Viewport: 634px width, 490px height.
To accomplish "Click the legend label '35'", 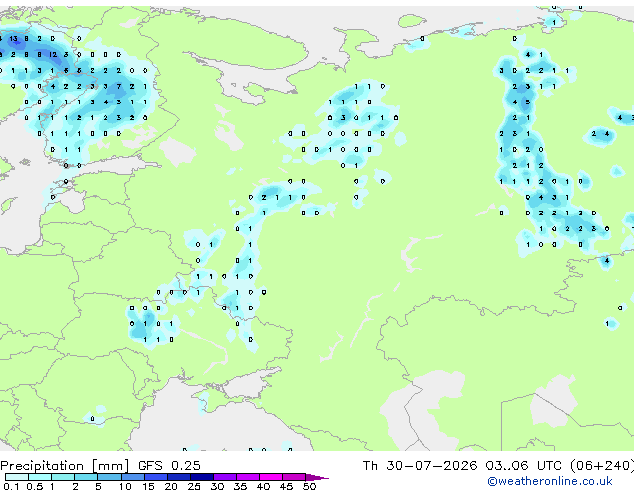I will (240, 486).
